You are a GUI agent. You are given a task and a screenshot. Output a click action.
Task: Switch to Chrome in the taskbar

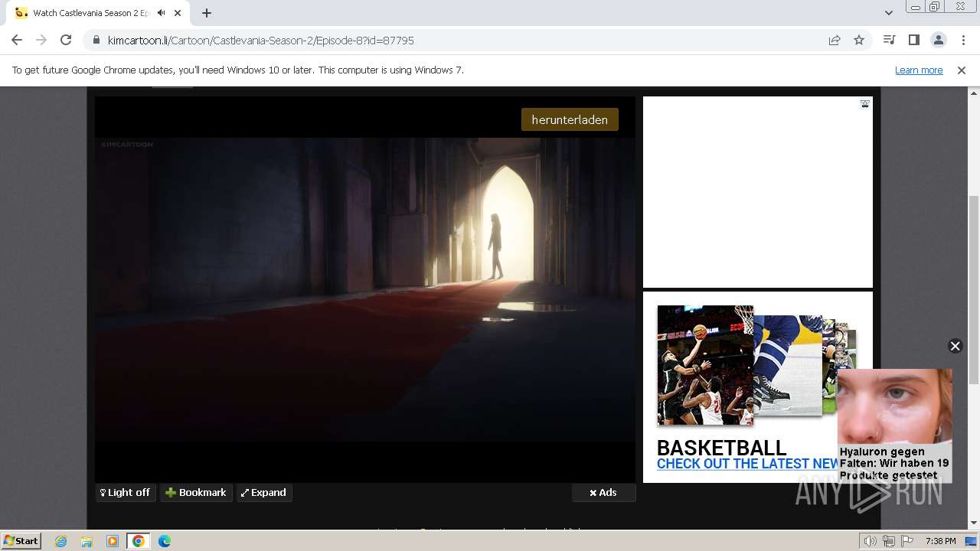coord(139,540)
